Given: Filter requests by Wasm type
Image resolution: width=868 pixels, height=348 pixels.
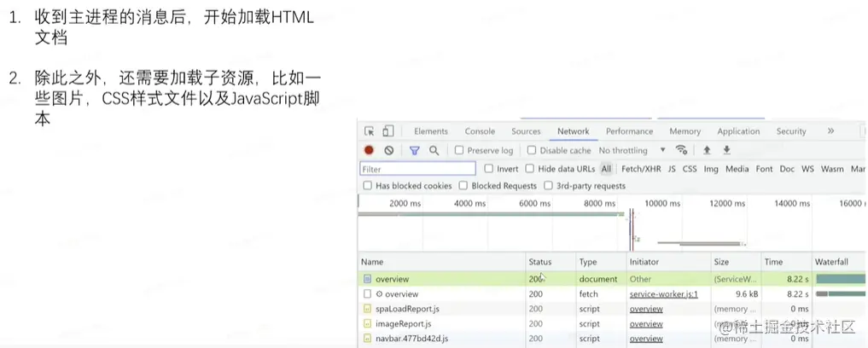Looking at the screenshot, I should 832,169.
